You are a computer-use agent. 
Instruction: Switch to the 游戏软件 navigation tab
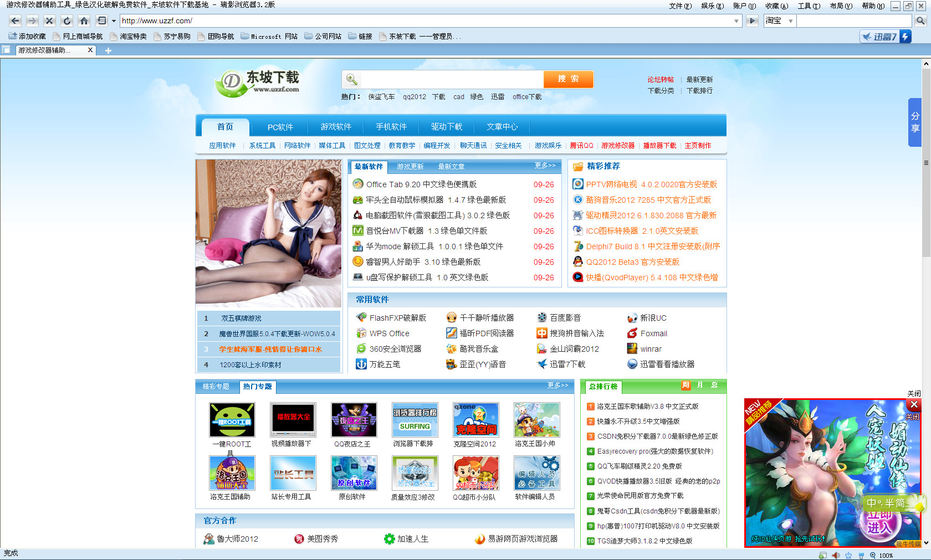[x=336, y=127]
